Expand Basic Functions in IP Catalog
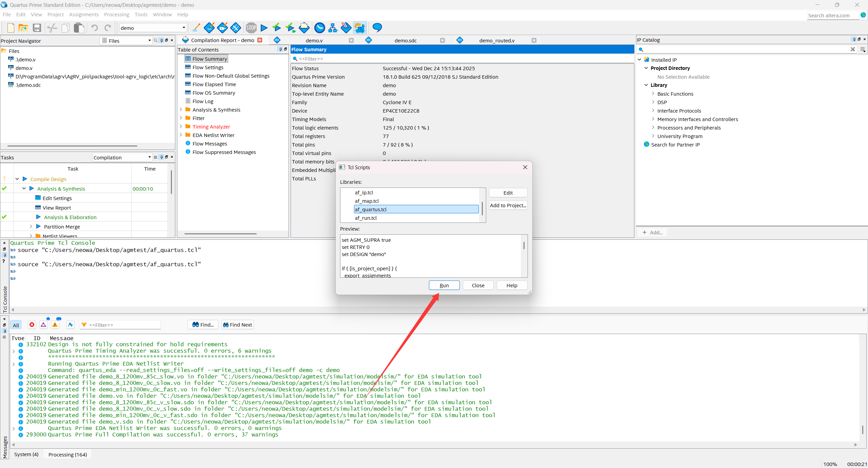Screen dimensions: 868x468 [653, 94]
